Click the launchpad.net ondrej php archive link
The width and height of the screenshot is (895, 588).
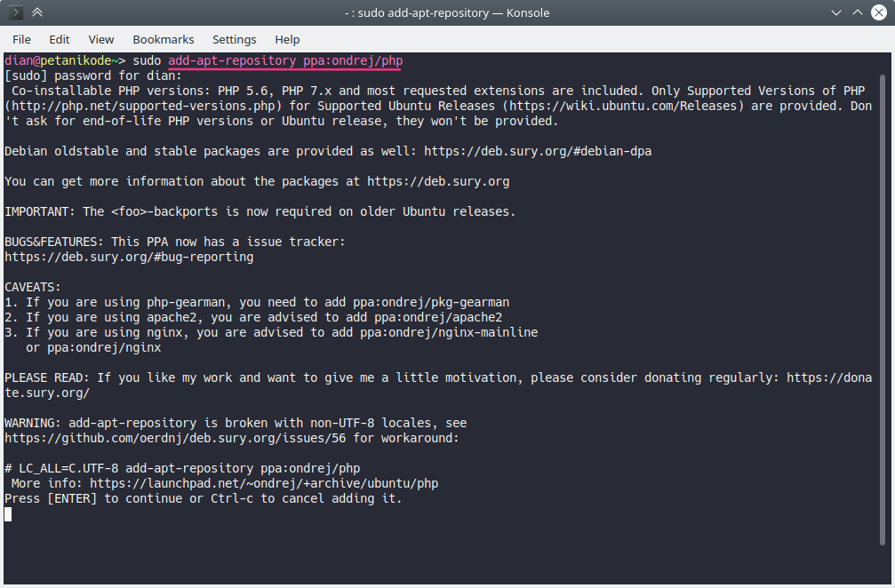tap(264, 483)
